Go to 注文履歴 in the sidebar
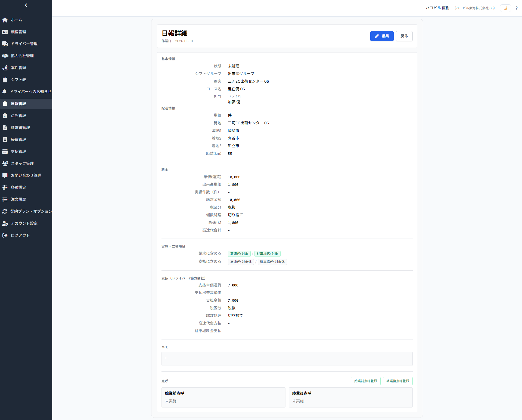 [26, 199]
